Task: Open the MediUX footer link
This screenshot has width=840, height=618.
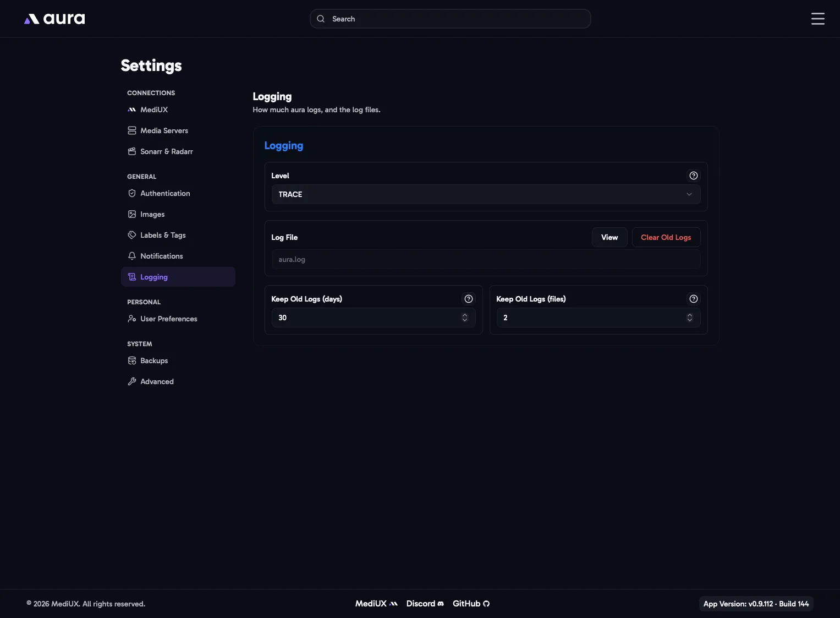Action: click(x=376, y=604)
